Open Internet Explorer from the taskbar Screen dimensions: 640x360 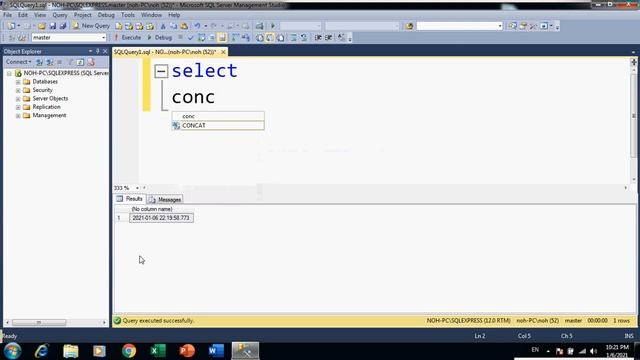42,351
